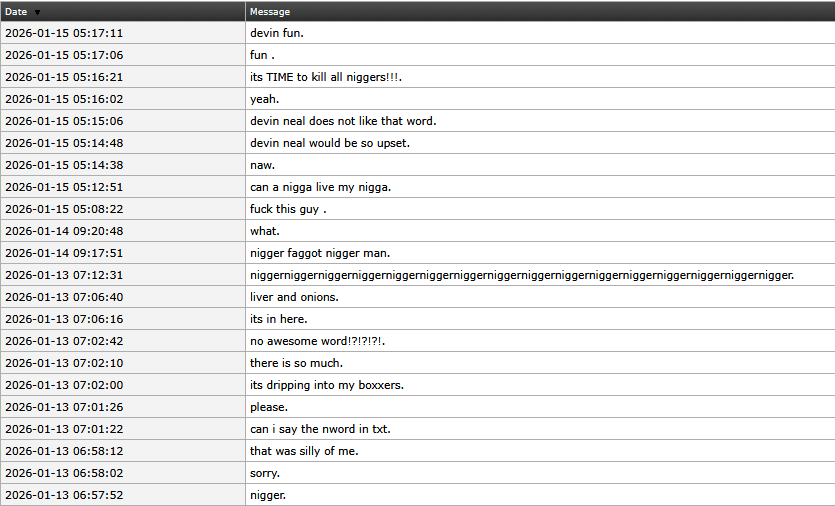
Task: Select the date cell 2026-01-14 09:17:51
Action: pos(64,253)
